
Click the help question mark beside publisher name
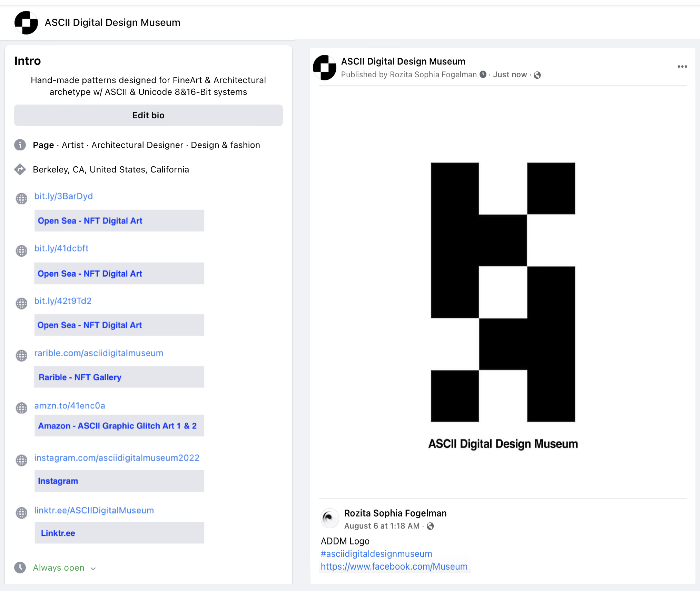click(483, 75)
